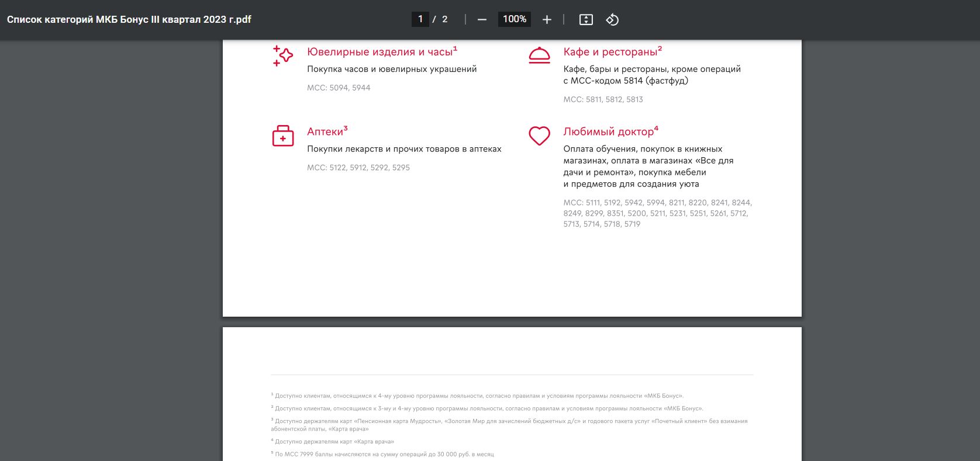Click the PDF file title in toolbar

[x=129, y=19]
